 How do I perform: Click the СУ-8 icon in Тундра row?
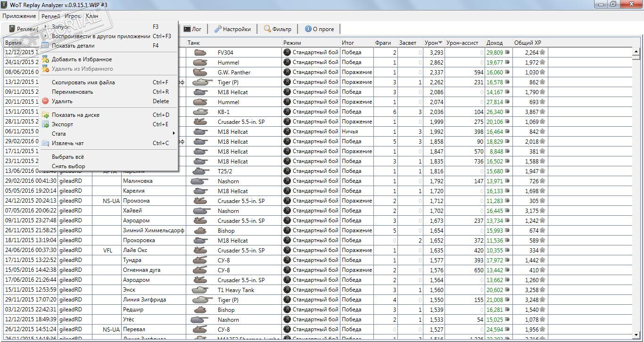coord(201,260)
